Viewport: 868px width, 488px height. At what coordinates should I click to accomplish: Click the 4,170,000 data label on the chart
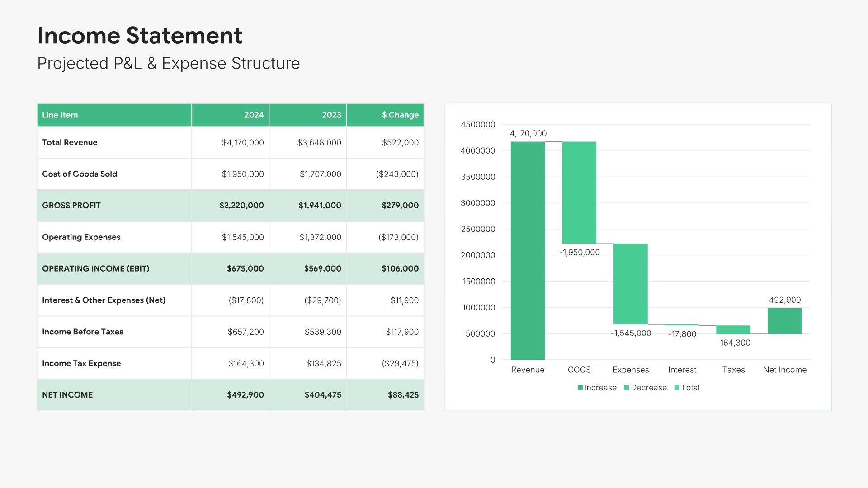tap(528, 133)
